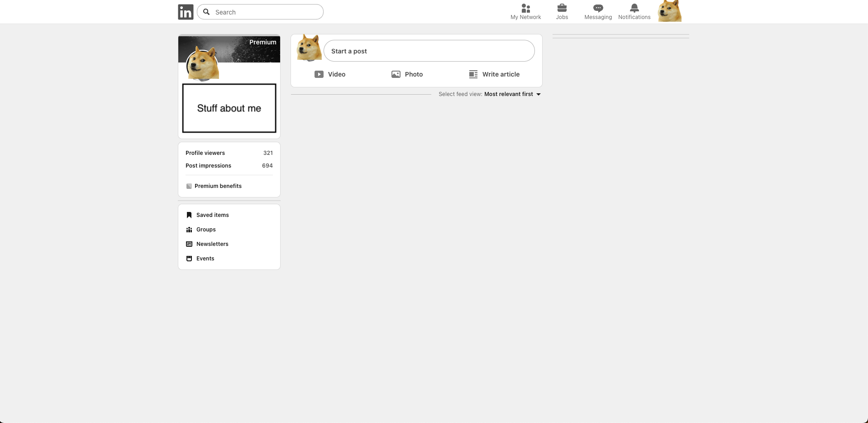Open Saved items link
Viewport: 868px width, 423px height.
[213, 215]
